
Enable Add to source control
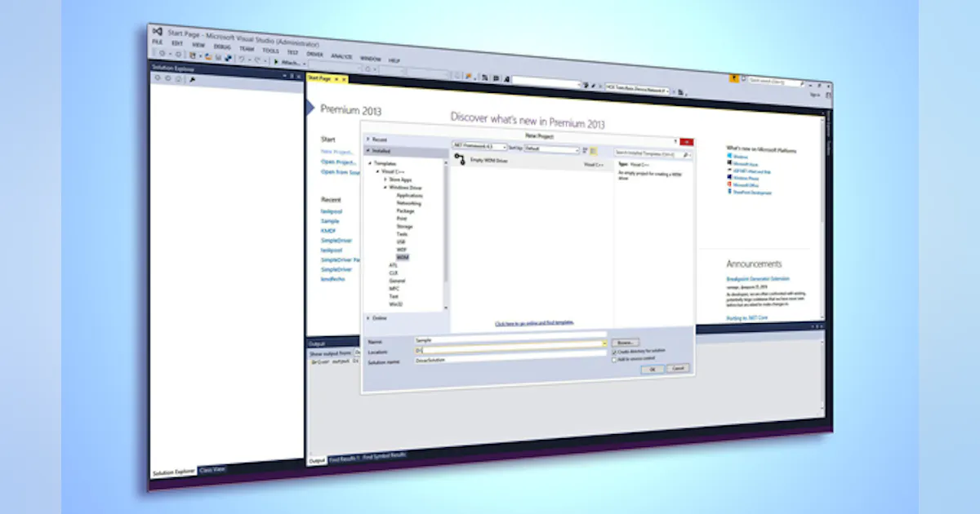click(x=614, y=360)
